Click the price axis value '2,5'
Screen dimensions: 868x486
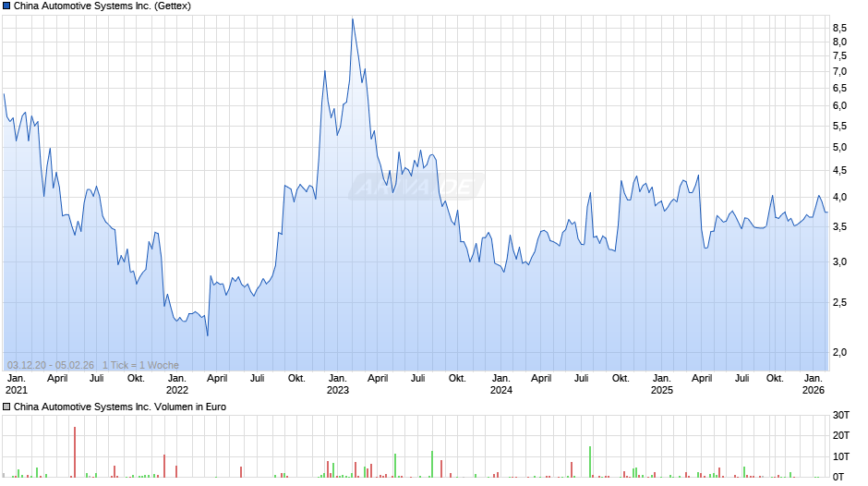[839, 302]
